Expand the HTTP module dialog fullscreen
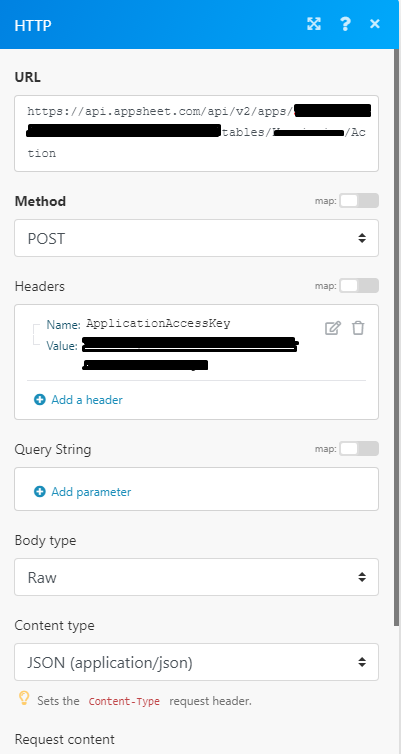Image resolution: width=401 pixels, height=754 pixels. (314, 24)
